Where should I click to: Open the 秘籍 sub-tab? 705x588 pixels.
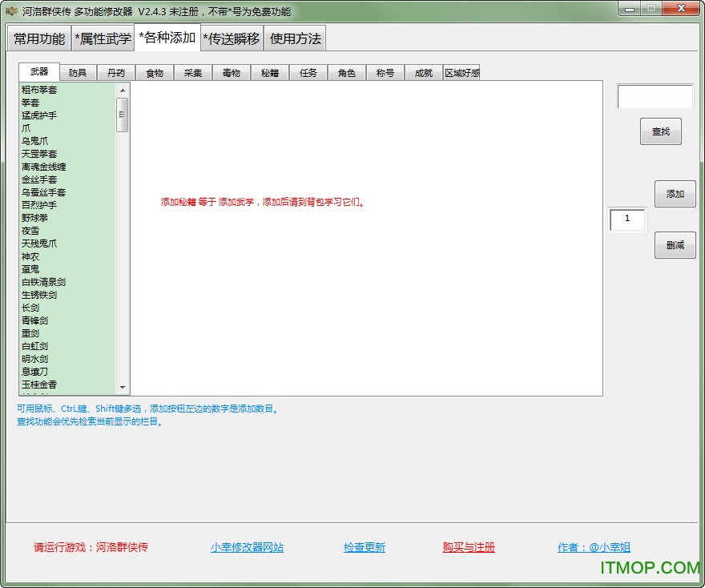coord(270,73)
